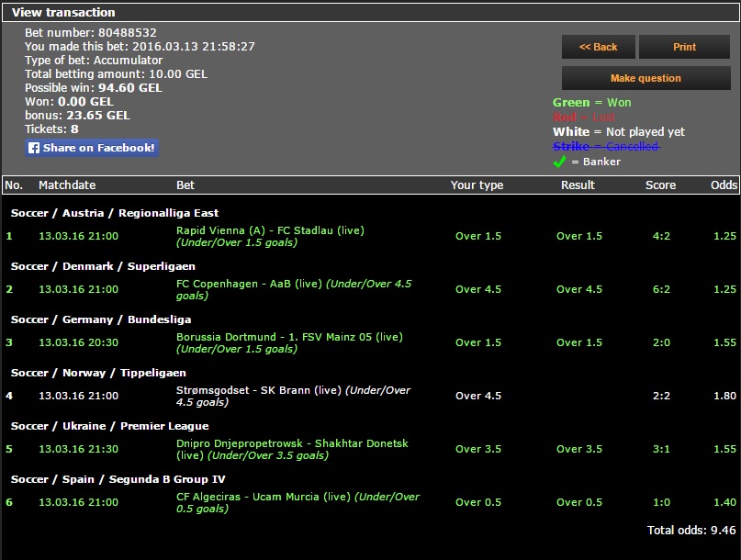Click the 1.80 odds for Strømsgodset match
Image resolution: width=741 pixels, height=560 pixels.
click(725, 396)
